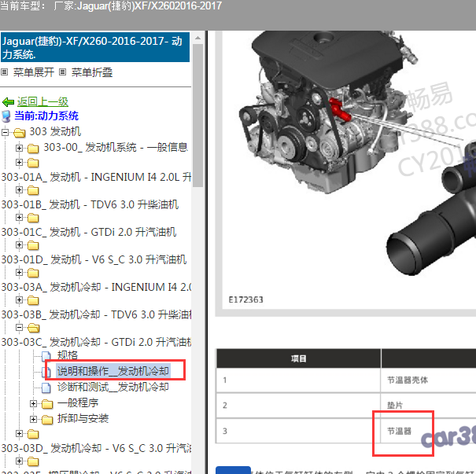Screen dimensions: 476x474
Task: Click 菜单展开 text button
Action: click(34, 72)
